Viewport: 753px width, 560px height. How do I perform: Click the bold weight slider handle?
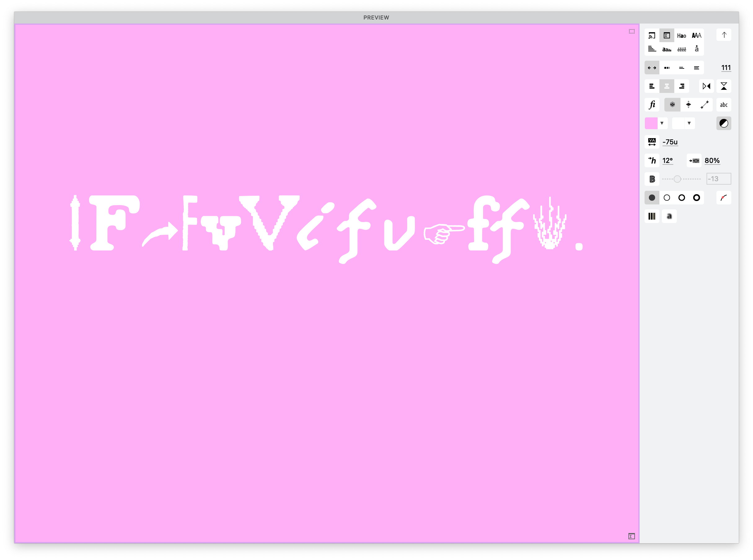[x=677, y=179]
